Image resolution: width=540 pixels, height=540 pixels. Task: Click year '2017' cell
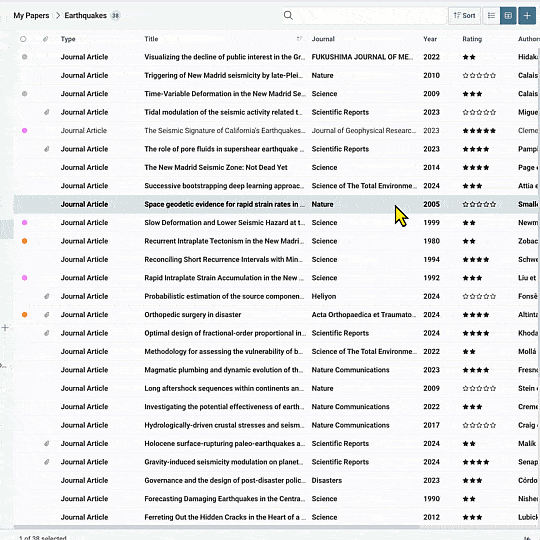(x=432, y=425)
